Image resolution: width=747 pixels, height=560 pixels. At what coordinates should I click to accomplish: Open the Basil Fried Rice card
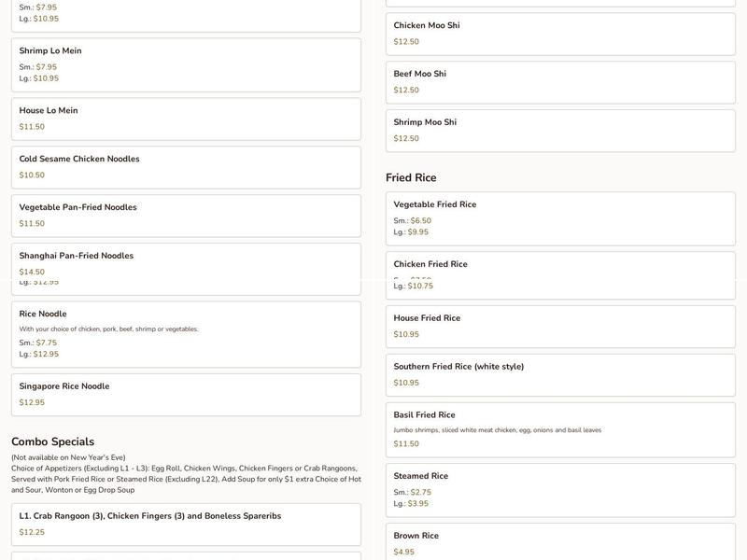click(560, 429)
